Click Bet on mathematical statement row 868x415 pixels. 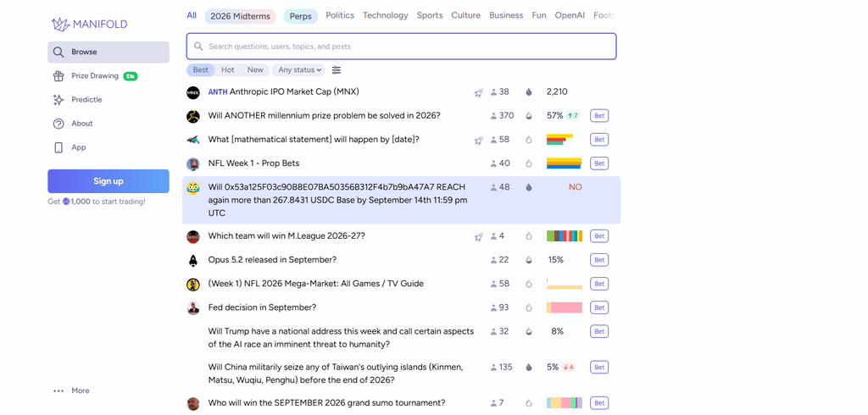[x=599, y=140]
